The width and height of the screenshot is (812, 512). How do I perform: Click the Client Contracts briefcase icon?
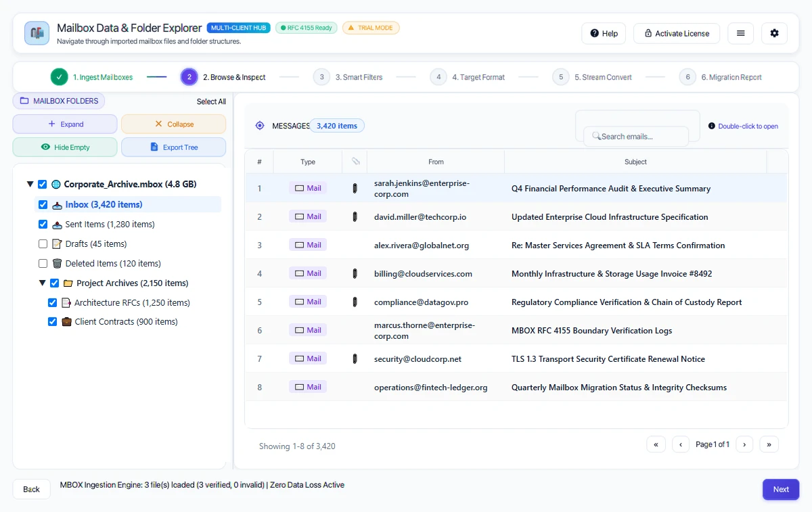click(x=66, y=322)
